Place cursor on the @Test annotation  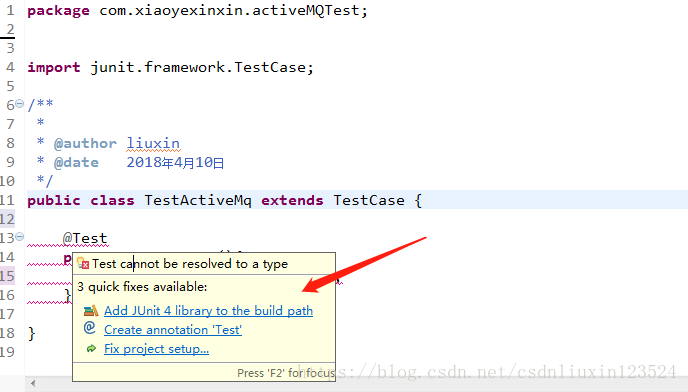pyautogui.click(x=85, y=238)
